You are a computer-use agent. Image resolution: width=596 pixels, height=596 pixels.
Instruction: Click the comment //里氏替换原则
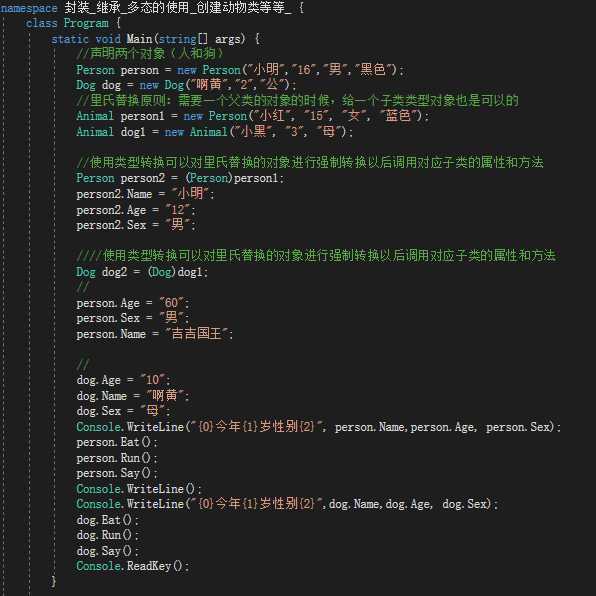coord(297,101)
